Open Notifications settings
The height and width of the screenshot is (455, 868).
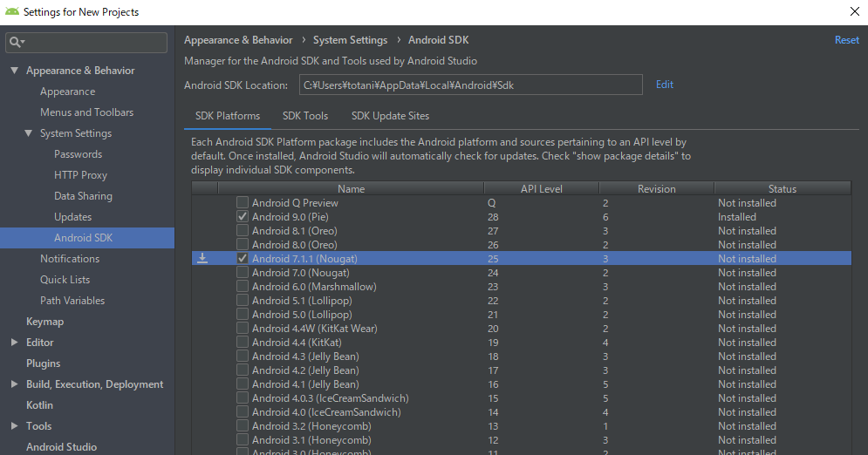(70, 259)
